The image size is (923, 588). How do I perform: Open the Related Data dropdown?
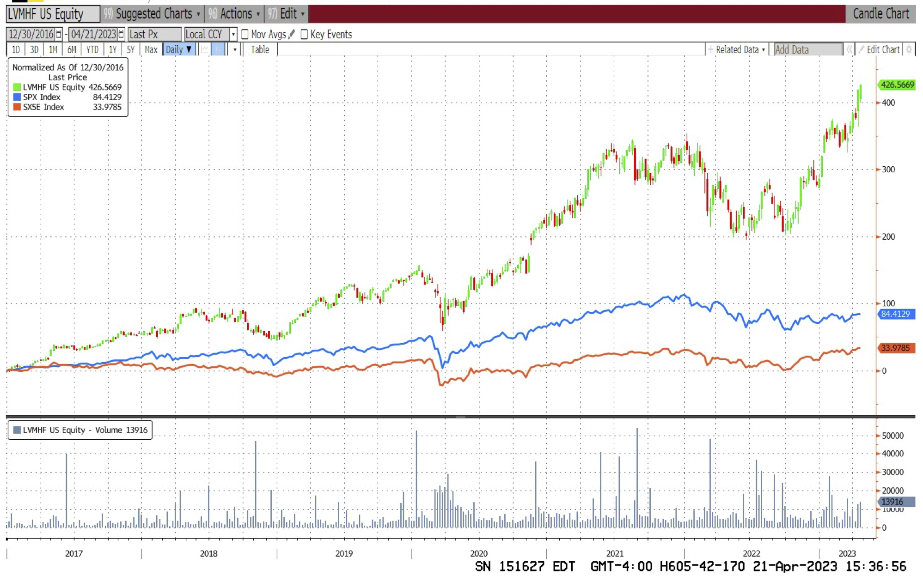click(737, 49)
